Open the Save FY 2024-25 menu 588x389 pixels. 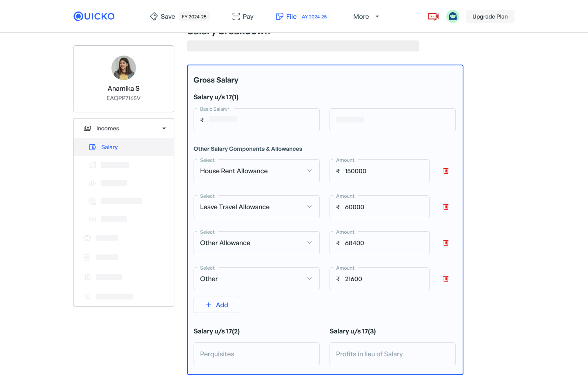(x=180, y=16)
